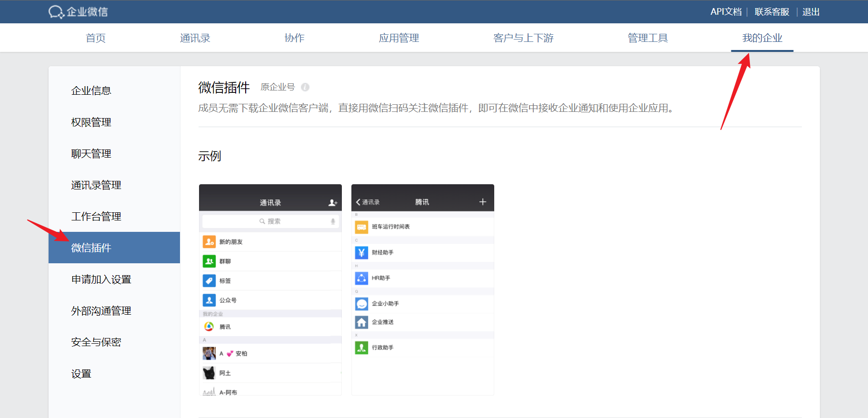Click 联系客服 link

772,12
